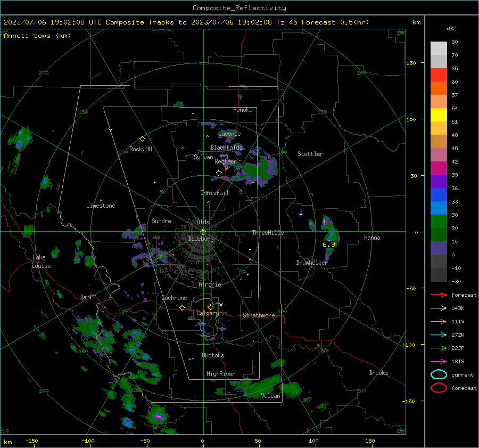Select the yellow diamond marker below RedDeer
This screenshot has width=479, height=448.
click(x=219, y=173)
